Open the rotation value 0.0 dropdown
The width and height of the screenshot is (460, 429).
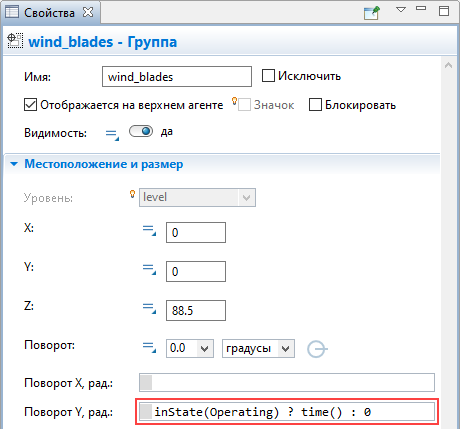(204, 349)
